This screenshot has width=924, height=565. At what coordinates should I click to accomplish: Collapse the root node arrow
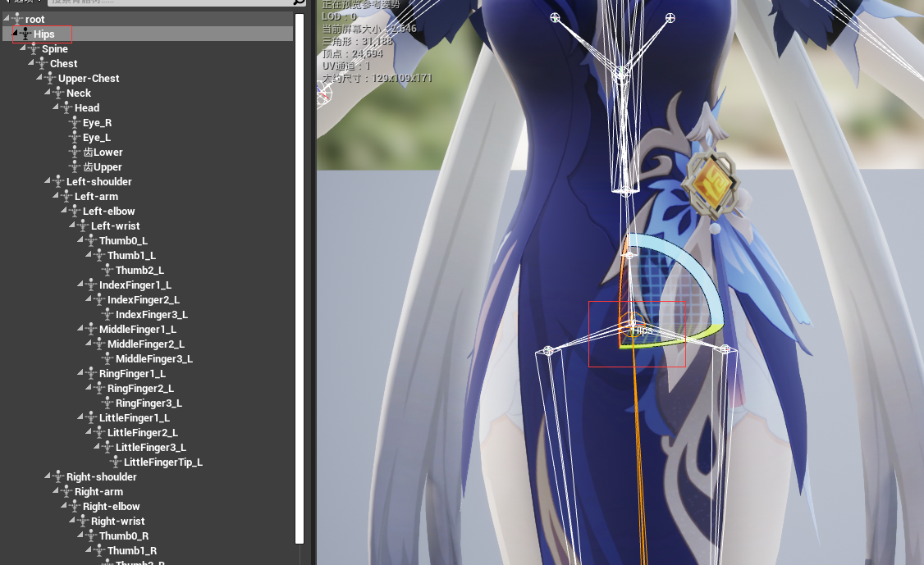tap(7, 18)
